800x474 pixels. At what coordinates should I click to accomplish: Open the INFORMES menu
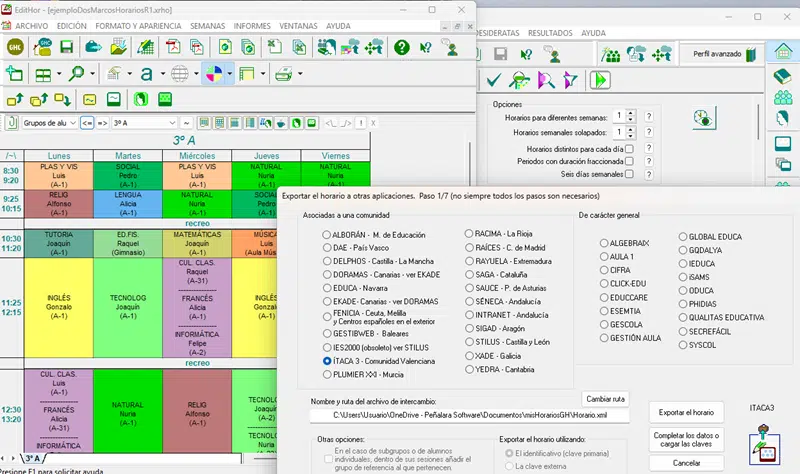[x=252, y=26]
